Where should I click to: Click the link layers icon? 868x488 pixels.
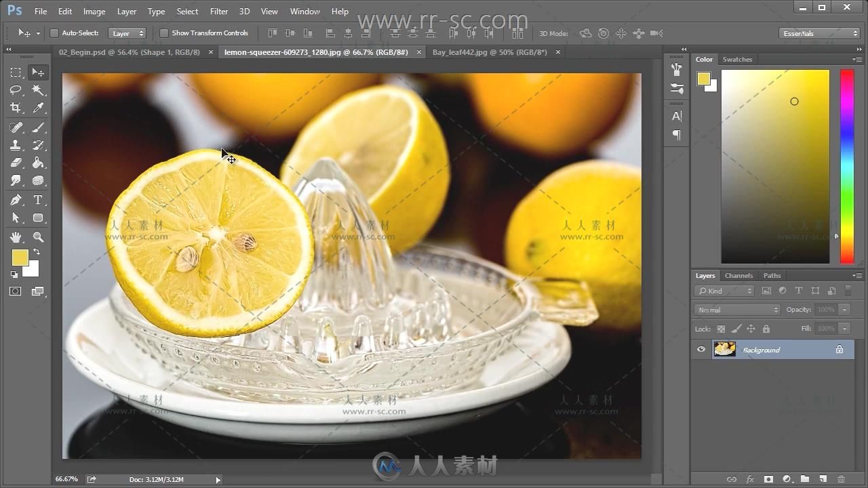click(731, 479)
